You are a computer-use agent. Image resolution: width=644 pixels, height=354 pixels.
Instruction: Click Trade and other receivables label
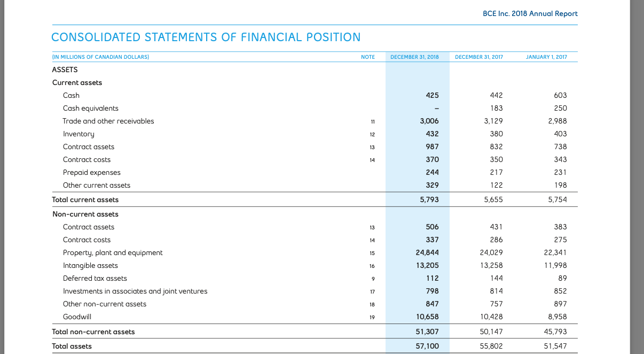coord(108,121)
